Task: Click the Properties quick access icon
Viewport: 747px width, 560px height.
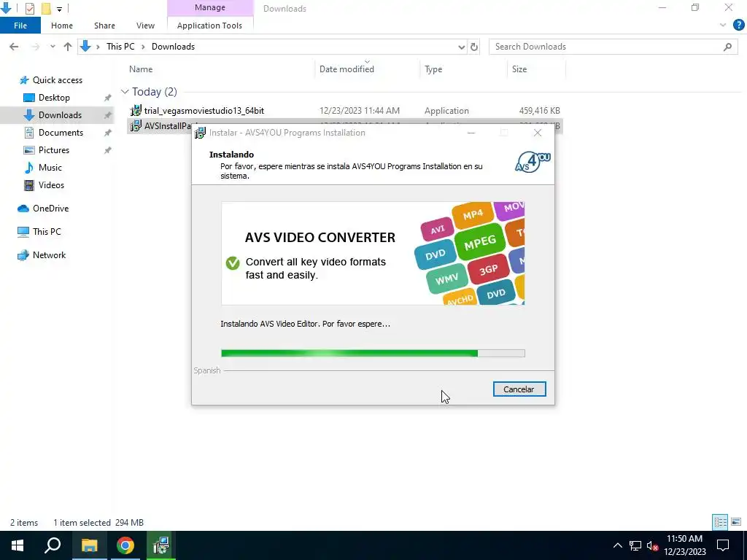Action: tap(29, 9)
